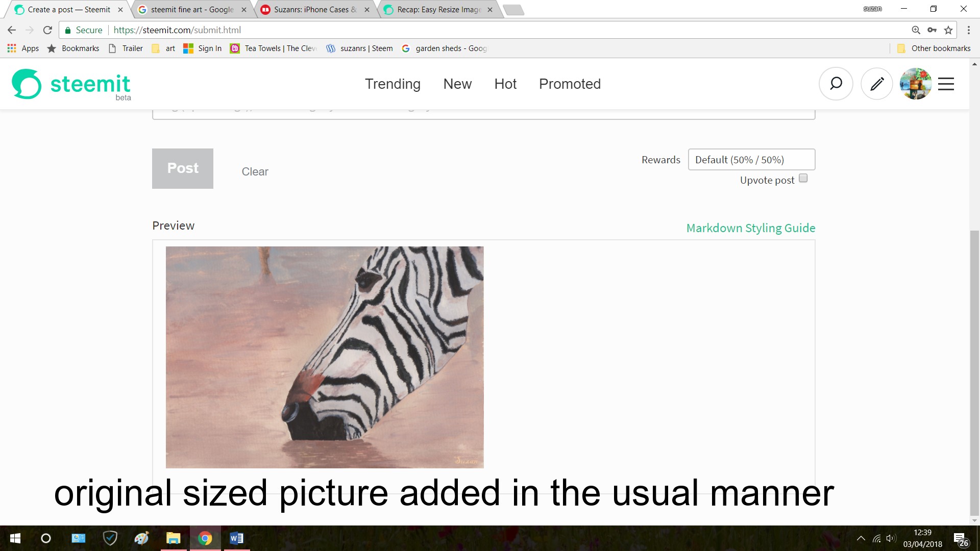Show hidden tray icons chevron
The image size is (980, 551).
coord(861,538)
